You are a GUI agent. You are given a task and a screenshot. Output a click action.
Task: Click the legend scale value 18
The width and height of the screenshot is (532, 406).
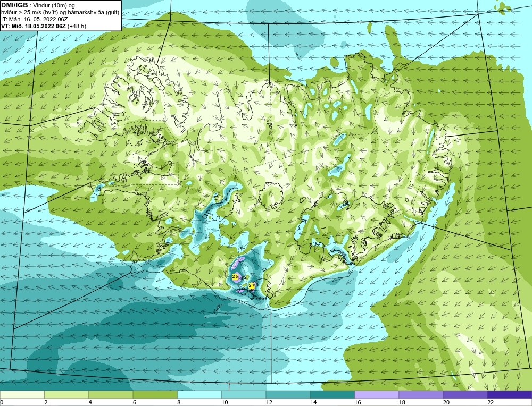click(402, 402)
